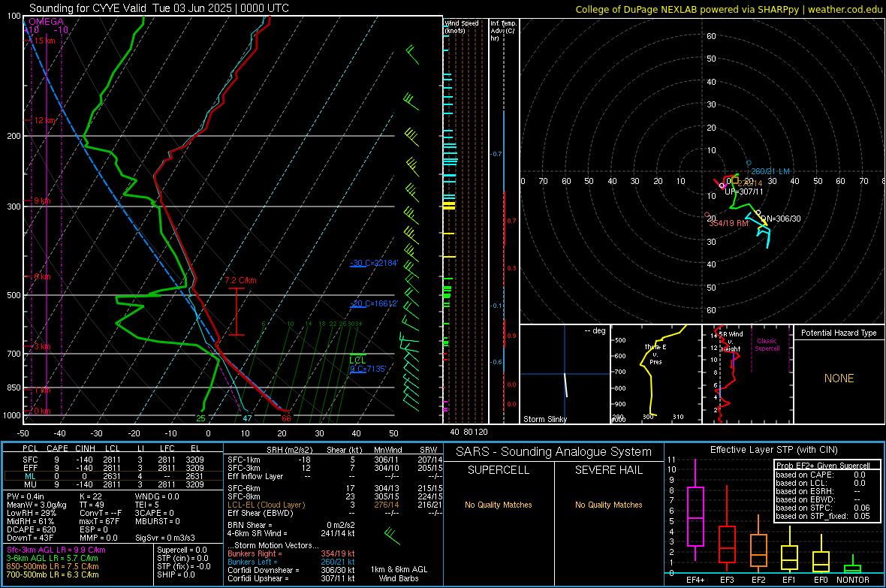
Task: Click the green LCL marker on skew-T
Action: (357, 360)
